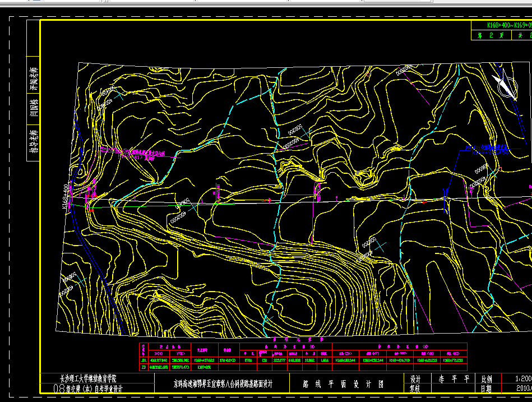Select the magenta K168+417 culvert label
Viewport: 532px width, 402px height.
pyautogui.click(x=136, y=158)
